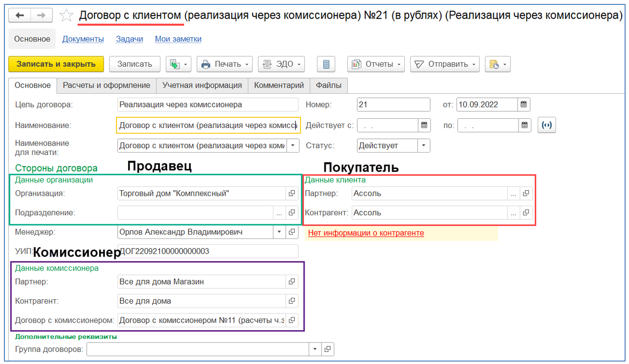Click the ellipsis button of the client Контрагент field
The image size is (629, 364).
click(513, 213)
